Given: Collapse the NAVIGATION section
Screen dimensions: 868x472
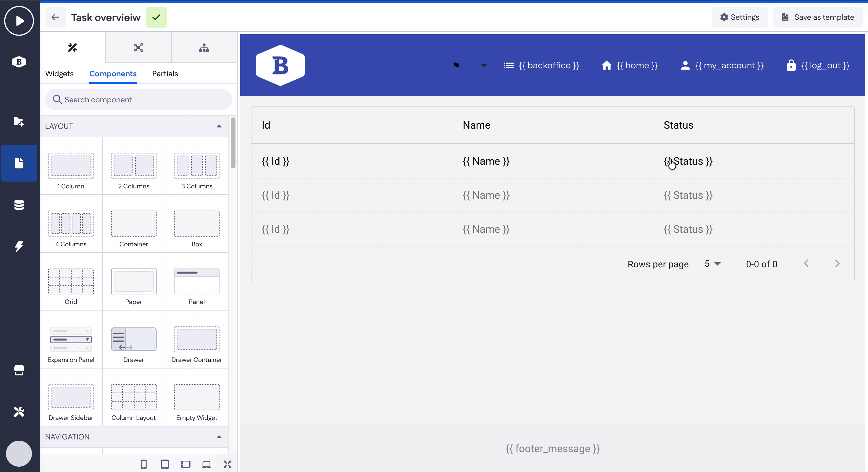Looking at the screenshot, I should point(219,437).
